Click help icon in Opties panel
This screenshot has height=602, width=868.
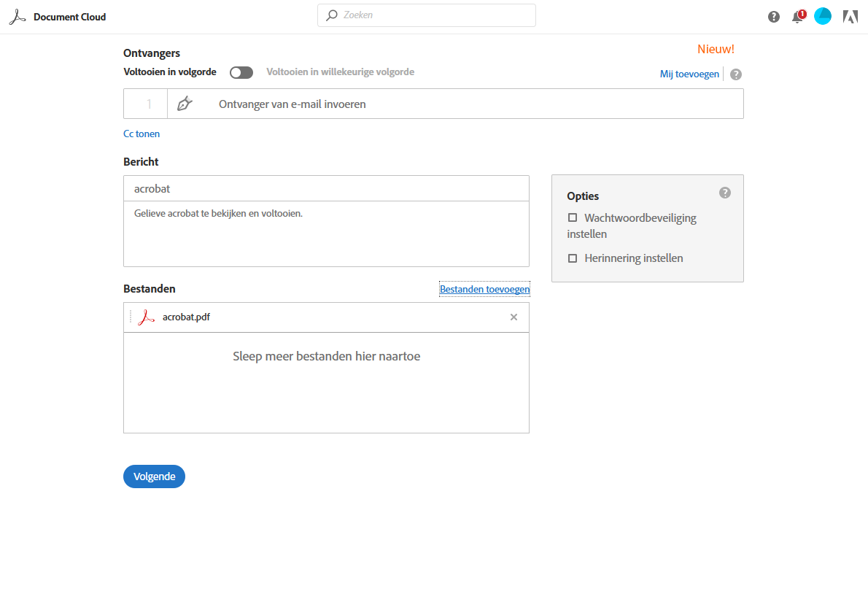[x=724, y=193]
